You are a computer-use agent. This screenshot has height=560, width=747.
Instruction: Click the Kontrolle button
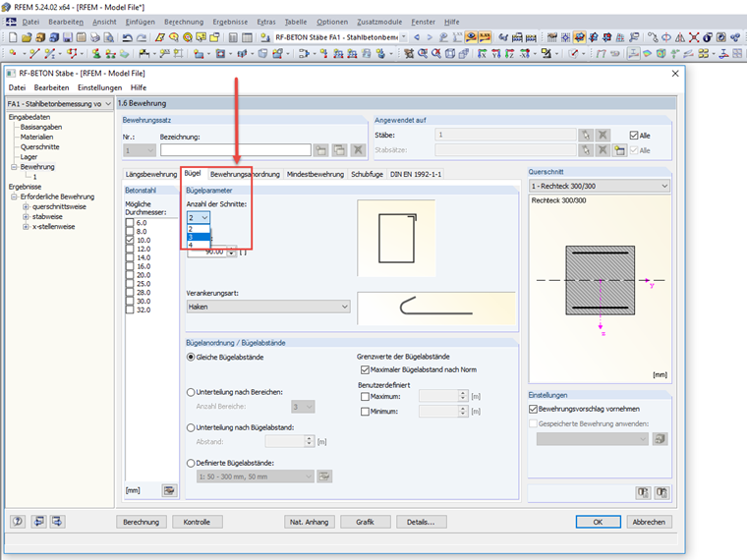point(197,522)
